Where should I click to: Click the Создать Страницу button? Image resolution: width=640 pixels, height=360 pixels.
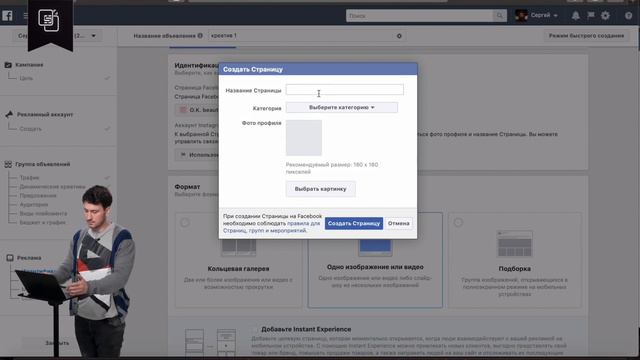click(354, 223)
